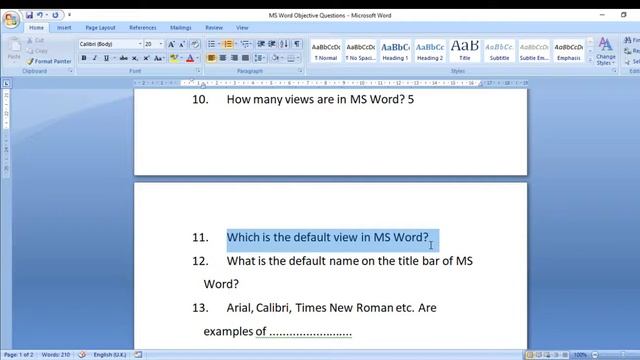Show or hide paragraph marks
Viewport: 640px width, 360px height.
point(297,44)
